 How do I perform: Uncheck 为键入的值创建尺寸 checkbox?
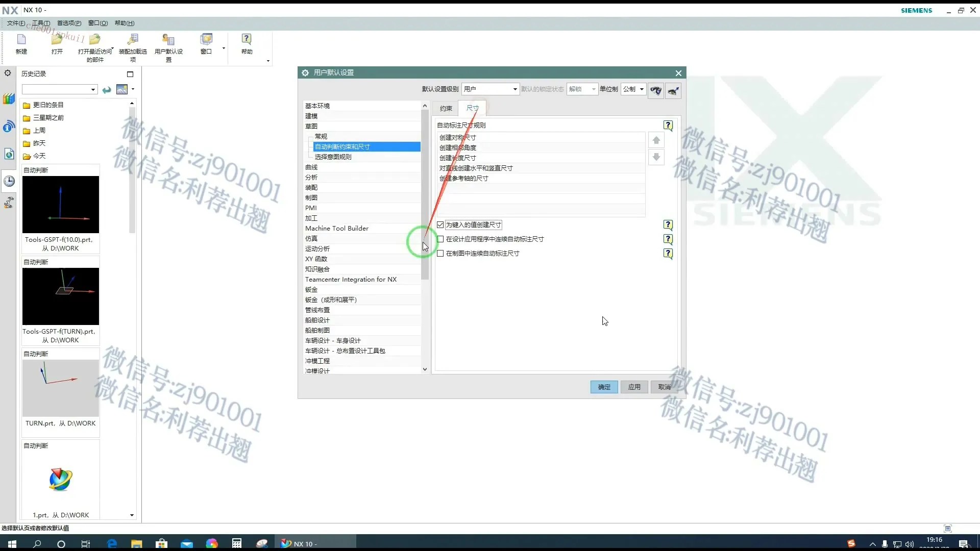[439, 224]
